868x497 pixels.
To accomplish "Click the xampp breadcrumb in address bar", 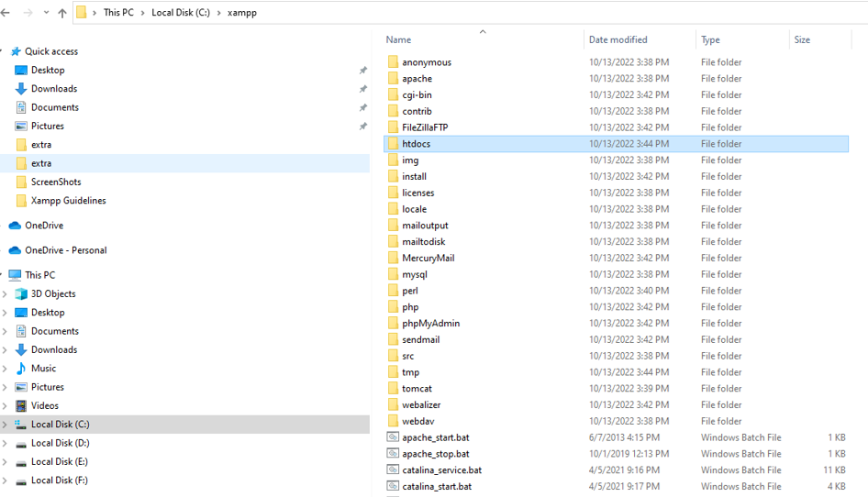I will (x=242, y=12).
